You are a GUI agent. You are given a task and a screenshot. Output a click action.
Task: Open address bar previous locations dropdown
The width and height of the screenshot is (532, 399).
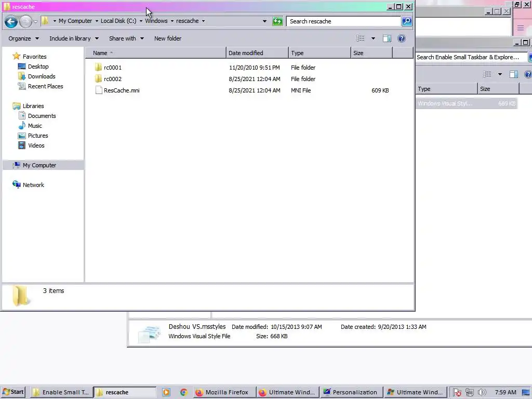[x=264, y=21]
